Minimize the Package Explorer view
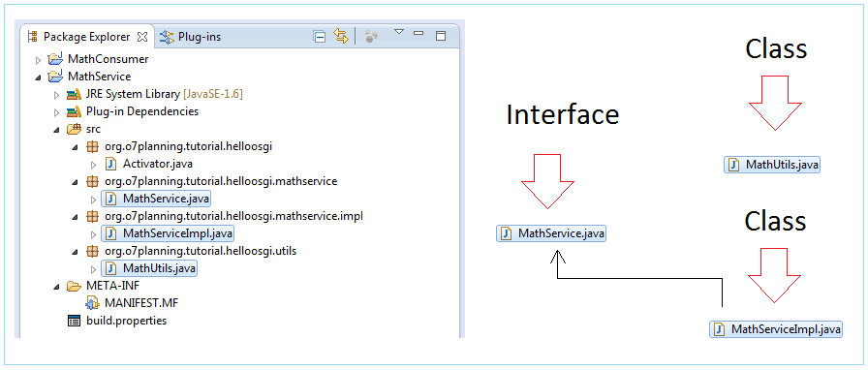Image resolution: width=868 pixels, height=370 pixels. 418,33
